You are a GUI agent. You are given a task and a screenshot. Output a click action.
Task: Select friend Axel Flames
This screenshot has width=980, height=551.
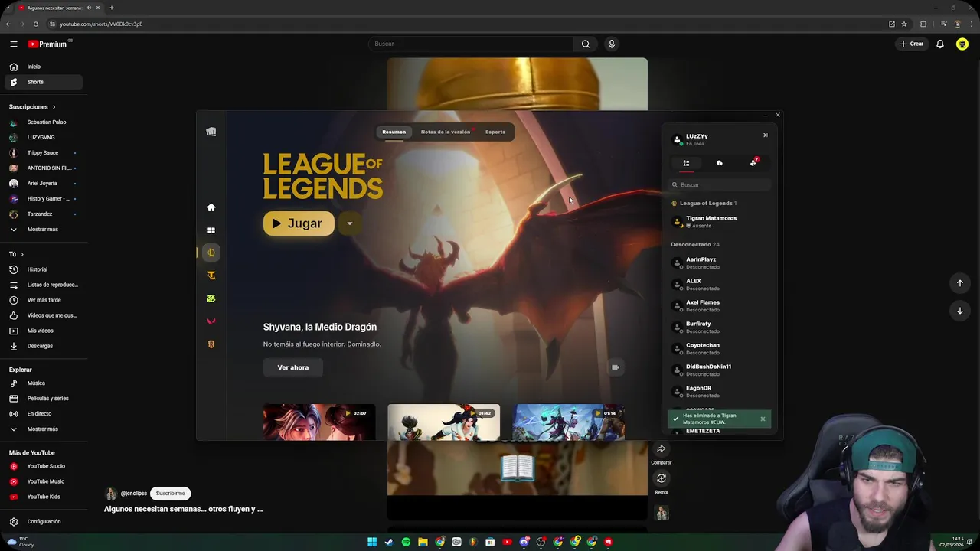(720, 306)
